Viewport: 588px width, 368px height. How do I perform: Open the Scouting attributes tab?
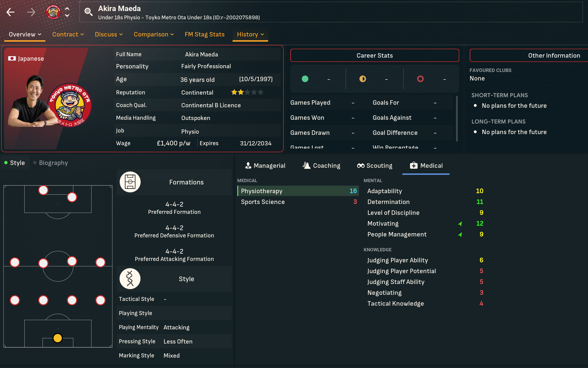point(375,166)
